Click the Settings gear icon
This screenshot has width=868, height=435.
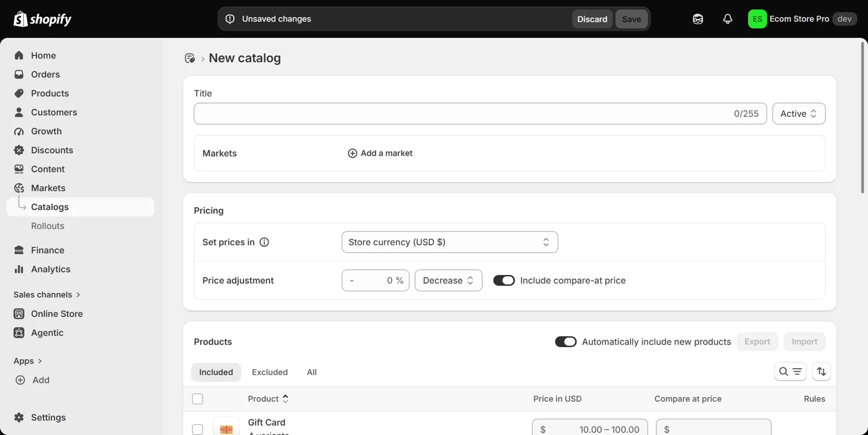(19, 417)
